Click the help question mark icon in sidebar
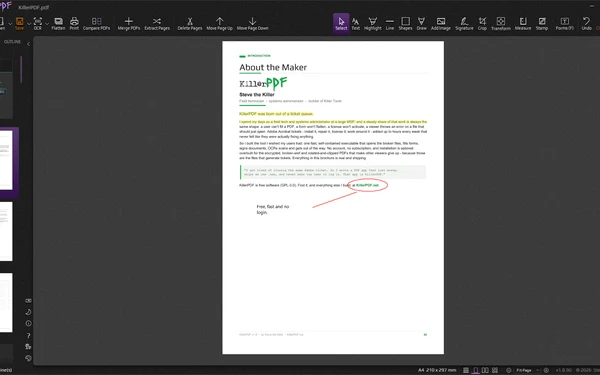 click(28, 335)
